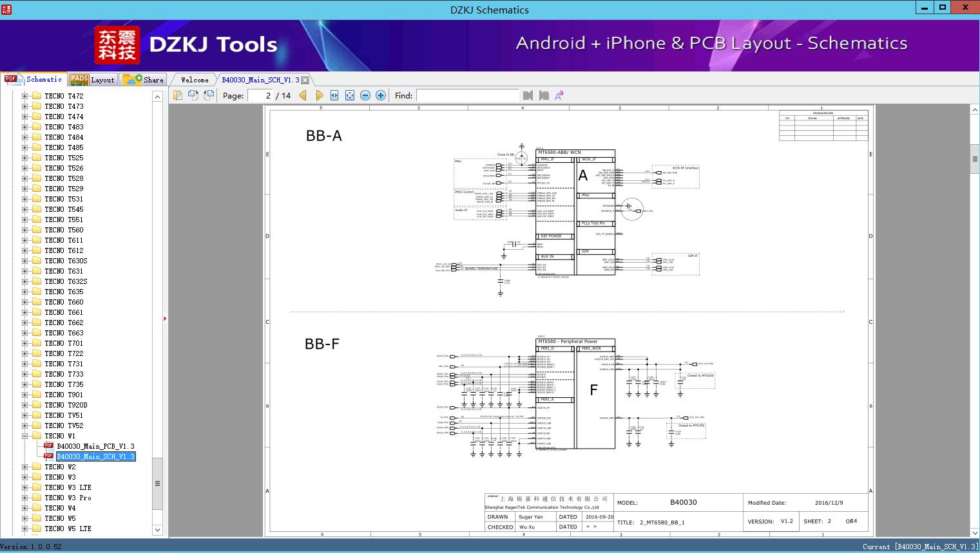Switch to the Layout tab
Screen dimensions: 980x553
[92, 80]
